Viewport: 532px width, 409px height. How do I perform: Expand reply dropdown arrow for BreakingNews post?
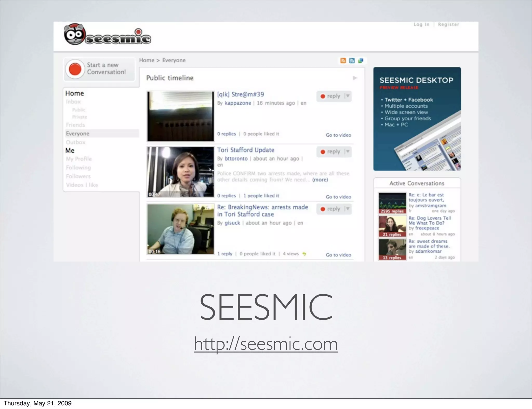[348, 209]
